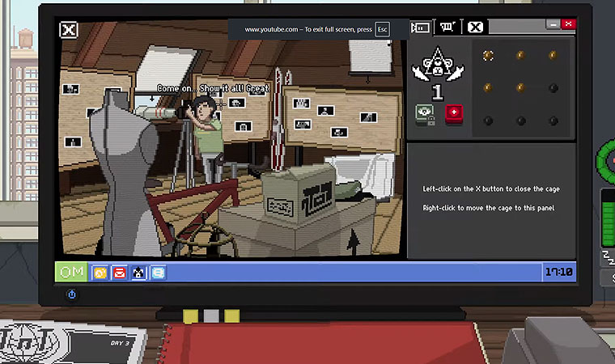This screenshot has height=364, width=615.
Task: Click the 'Come on... Show it all! Great.' subtitle
Action: (x=214, y=89)
